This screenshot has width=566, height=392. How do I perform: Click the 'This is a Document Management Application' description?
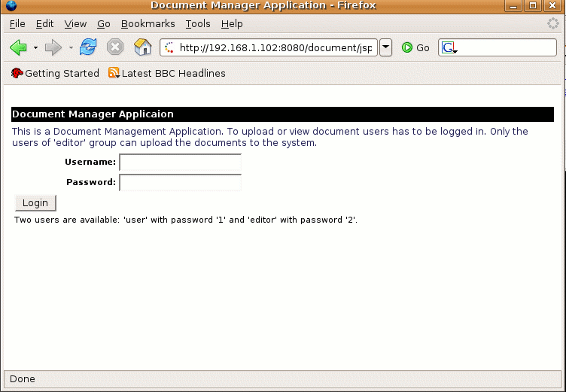click(269, 137)
